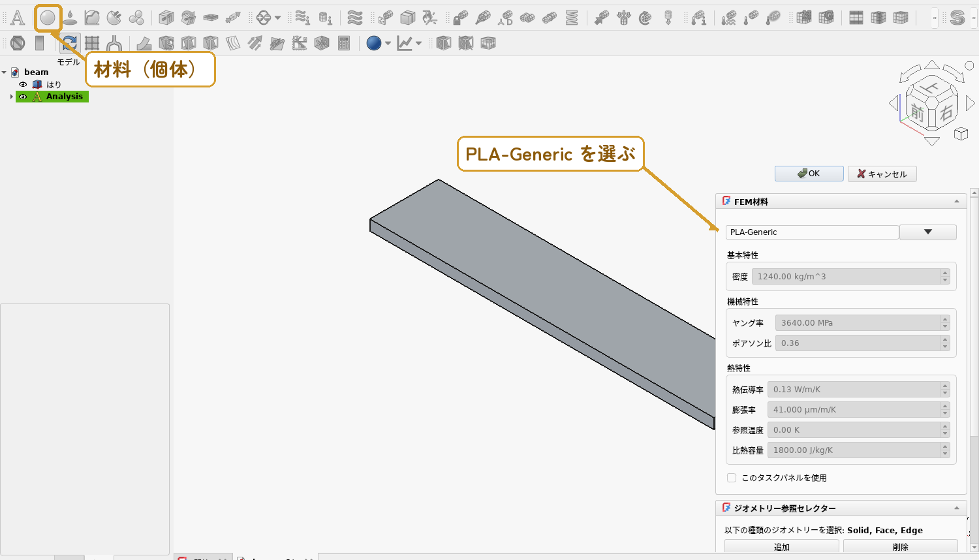Click the navigation cube right face 右
This screenshot has height=560, width=979.
click(946, 114)
